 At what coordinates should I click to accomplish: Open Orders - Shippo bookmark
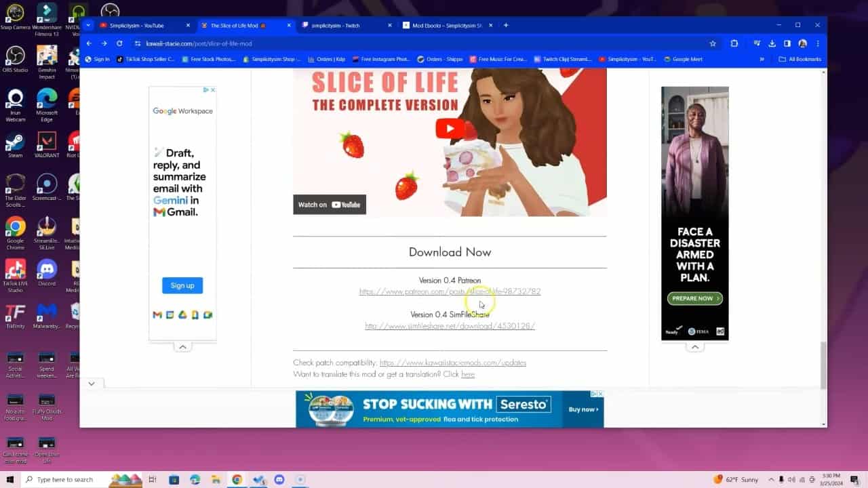(x=440, y=59)
